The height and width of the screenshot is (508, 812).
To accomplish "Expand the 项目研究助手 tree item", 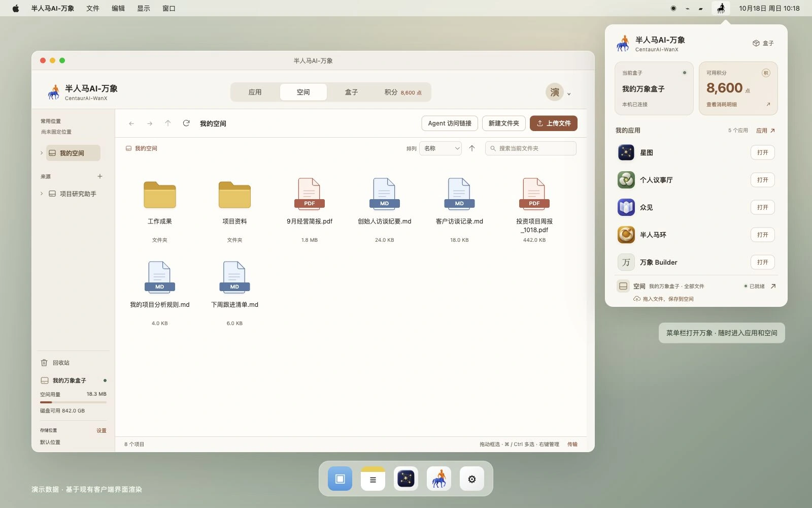I will (x=42, y=194).
